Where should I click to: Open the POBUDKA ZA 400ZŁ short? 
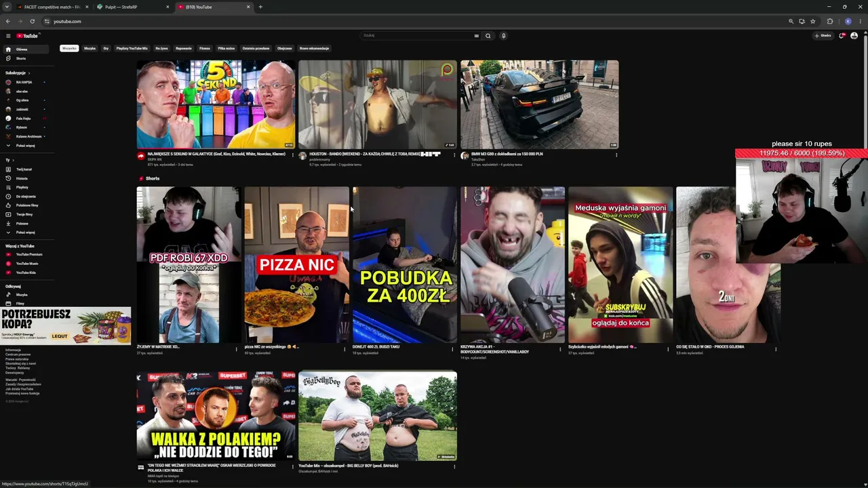pyautogui.click(x=405, y=265)
